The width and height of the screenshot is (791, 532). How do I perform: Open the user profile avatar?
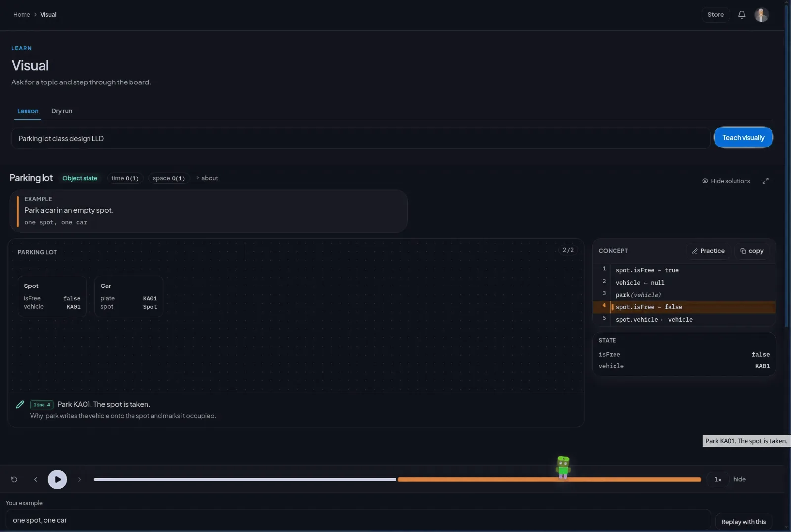[761, 15]
